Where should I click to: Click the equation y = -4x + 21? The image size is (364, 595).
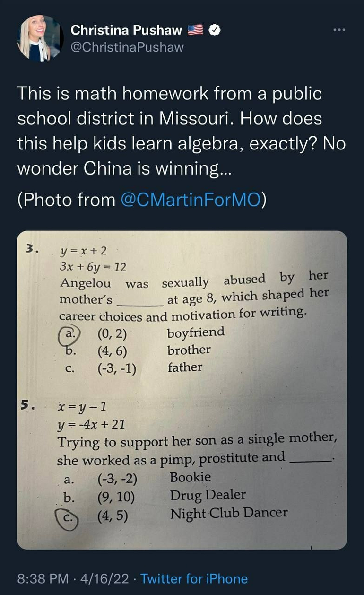tap(91, 424)
